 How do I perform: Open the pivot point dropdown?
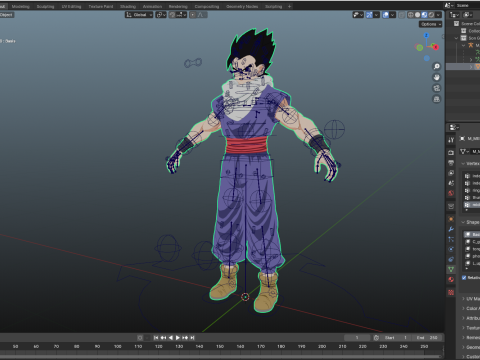(x=161, y=15)
